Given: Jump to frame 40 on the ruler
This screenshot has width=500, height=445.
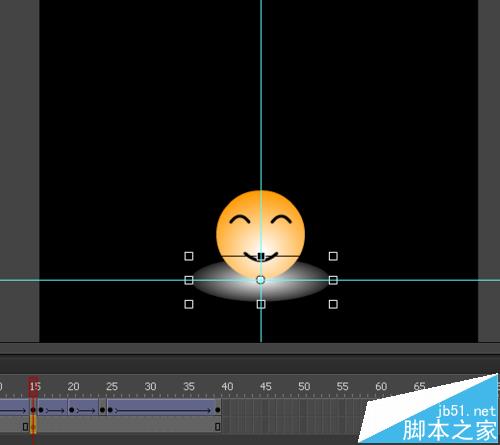Looking at the screenshot, I should (227, 386).
